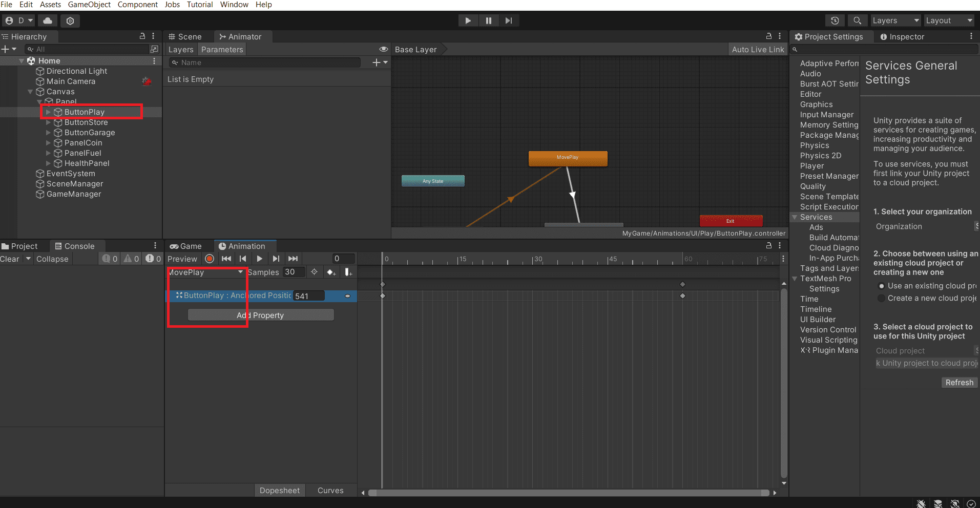
Task: Add a keyframe using the diamond icon
Action: tap(331, 272)
